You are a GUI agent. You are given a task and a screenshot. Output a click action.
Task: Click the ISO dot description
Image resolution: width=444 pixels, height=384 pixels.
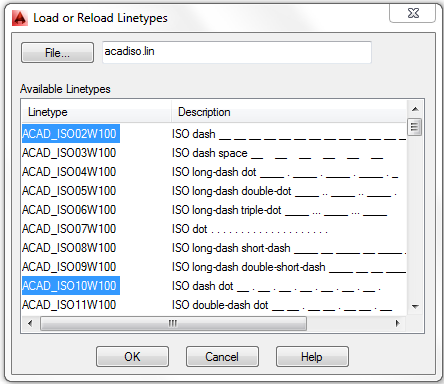click(x=250, y=229)
